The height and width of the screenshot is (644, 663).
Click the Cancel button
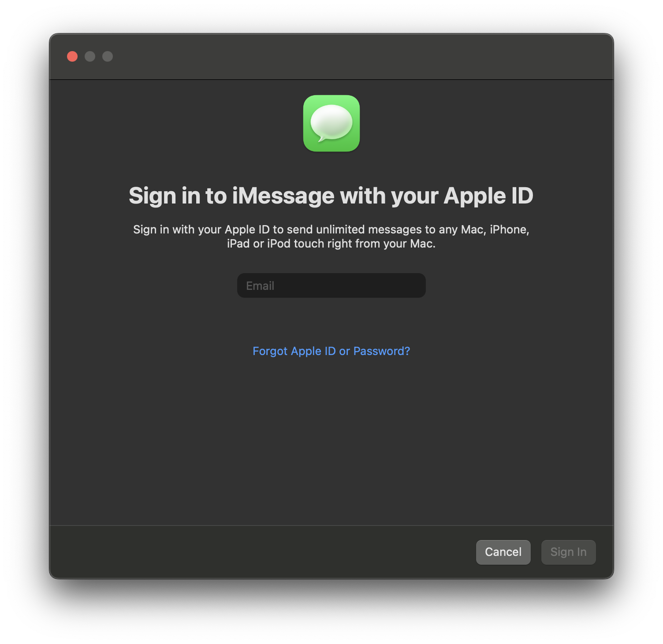503,552
